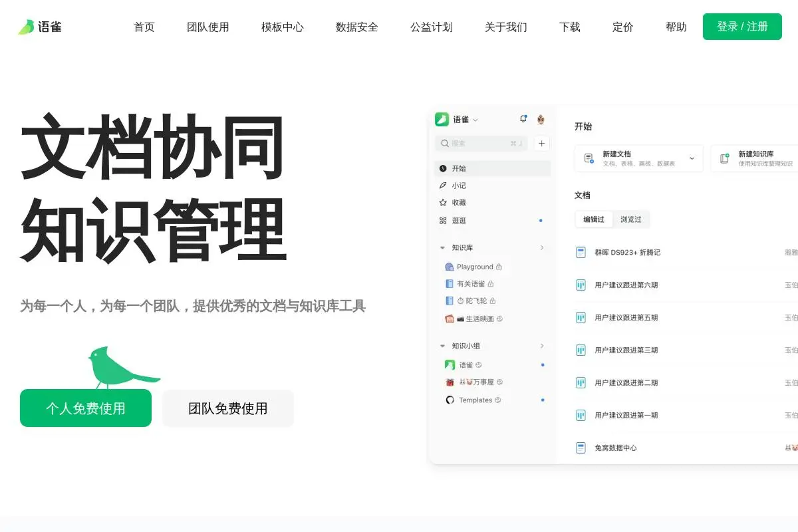Click the 新建知识库 book icon
The image size is (798, 532).
point(725,158)
